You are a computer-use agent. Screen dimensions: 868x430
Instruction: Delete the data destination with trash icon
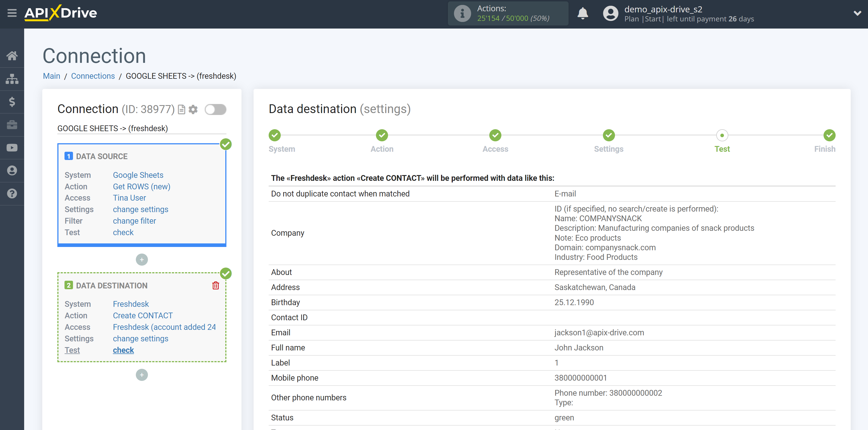pos(216,285)
